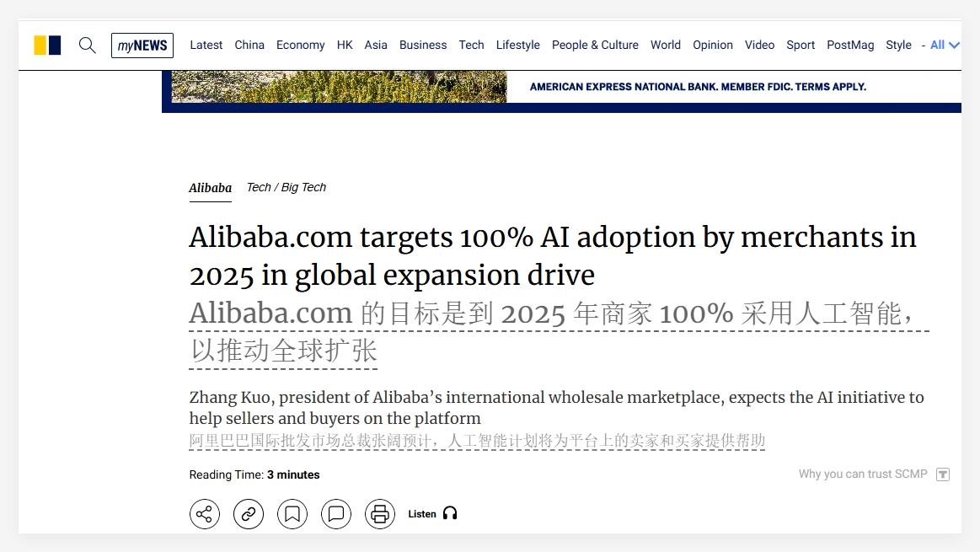Open the Economy menu section
980x552 pixels.
pyautogui.click(x=300, y=46)
